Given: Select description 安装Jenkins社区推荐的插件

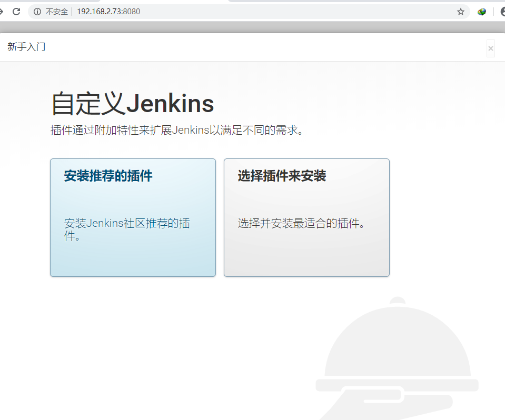Looking at the screenshot, I should pyautogui.click(x=127, y=229).
